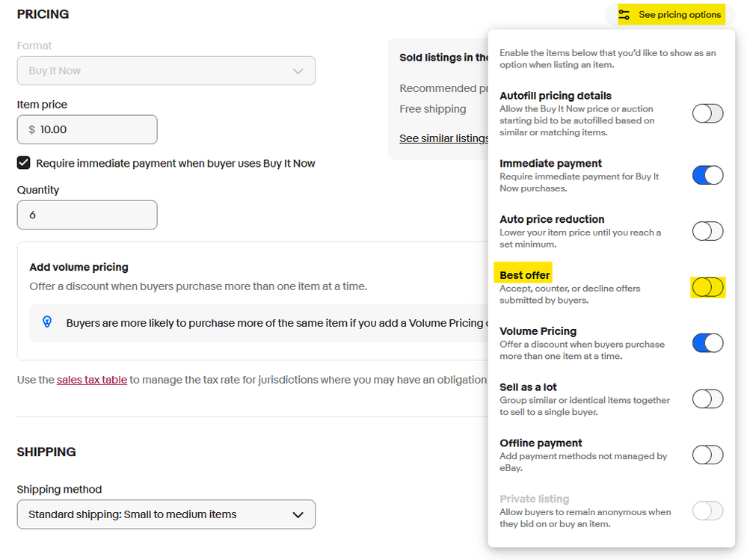Click the pricing options sliders icon

(x=624, y=15)
